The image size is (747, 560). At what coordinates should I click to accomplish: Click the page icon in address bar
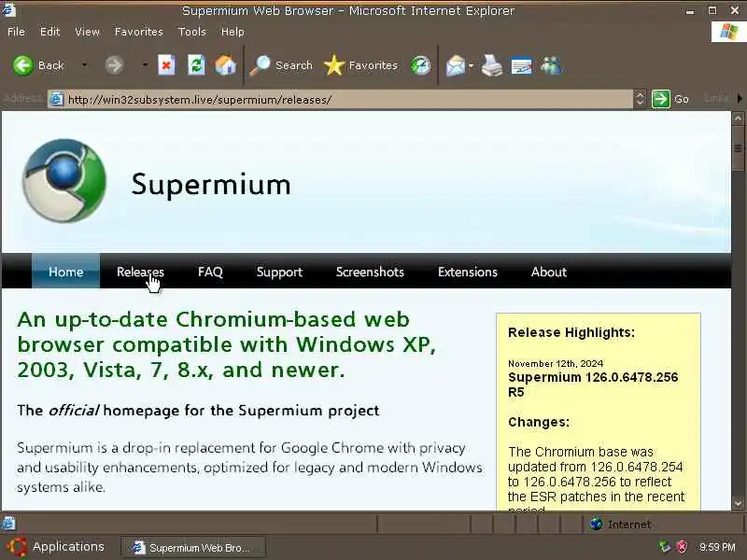click(57, 99)
